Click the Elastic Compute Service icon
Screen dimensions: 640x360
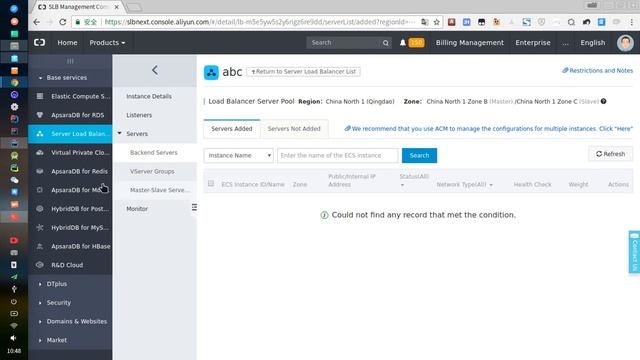[x=40, y=96]
